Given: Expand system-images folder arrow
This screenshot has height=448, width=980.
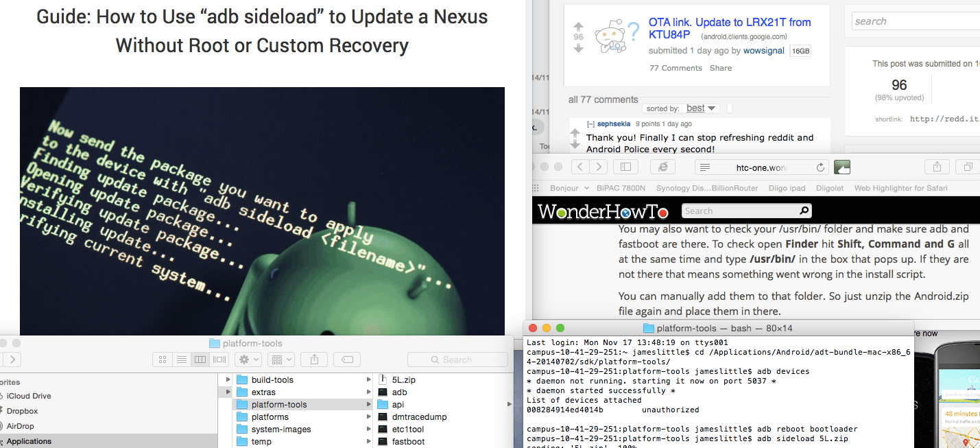Looking at the screenshot, I should 369,429.
